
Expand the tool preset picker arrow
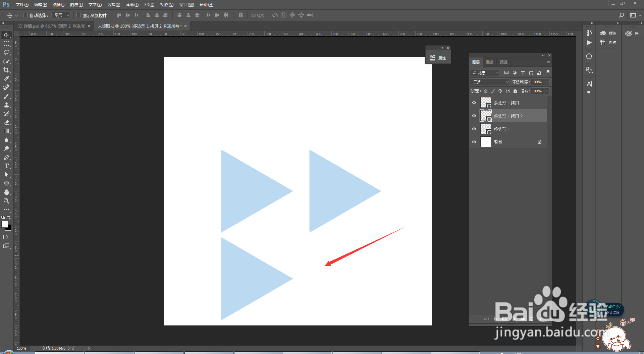[16, 15]
